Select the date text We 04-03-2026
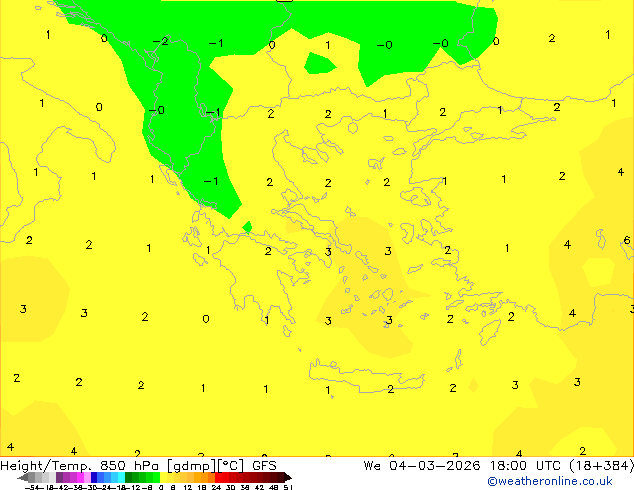 point(422,466)
